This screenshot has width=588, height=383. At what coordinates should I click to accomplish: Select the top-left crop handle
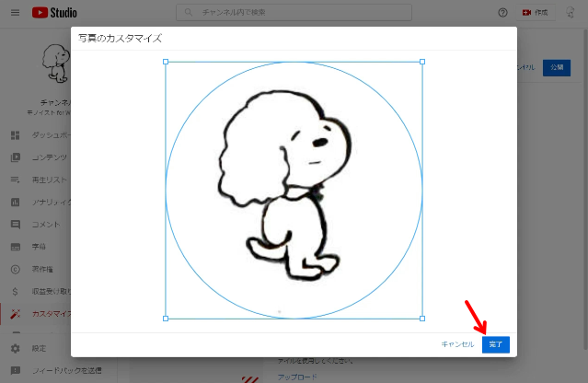[x=166, y=62]
